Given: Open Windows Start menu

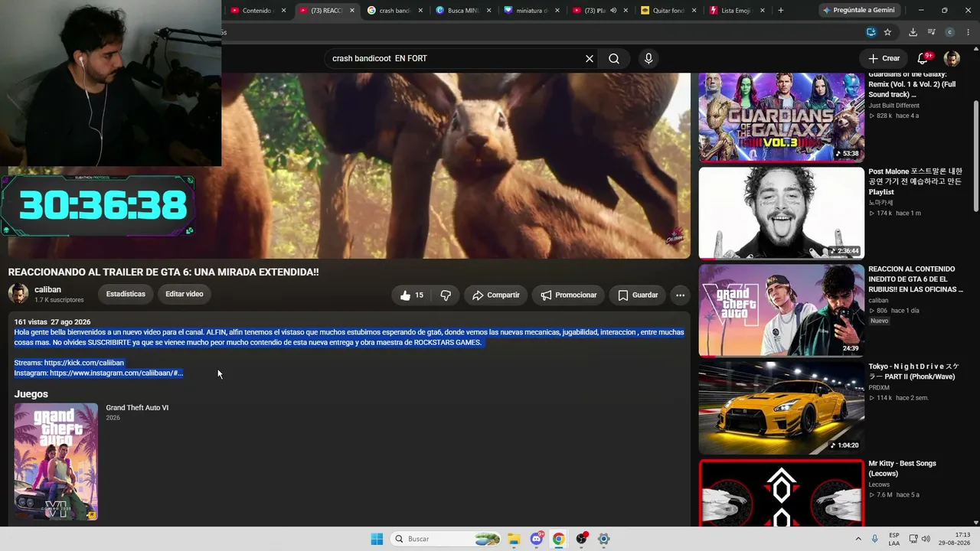Looking at the screenshot, I should tap(377, 539).
